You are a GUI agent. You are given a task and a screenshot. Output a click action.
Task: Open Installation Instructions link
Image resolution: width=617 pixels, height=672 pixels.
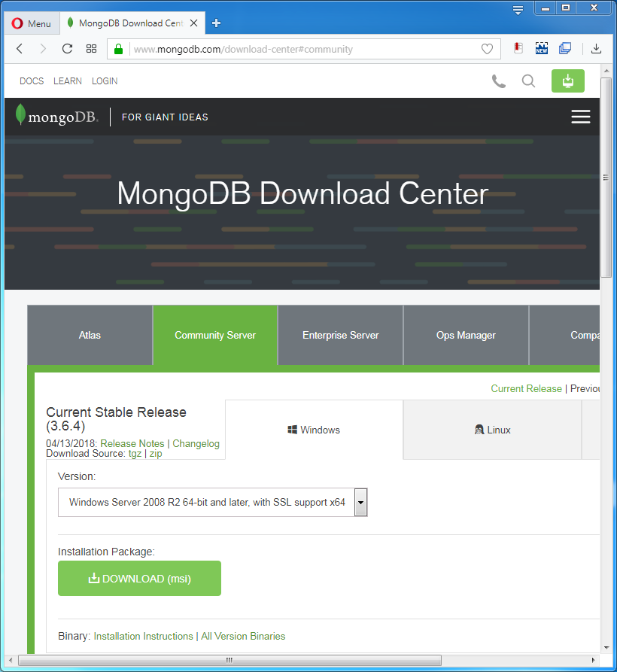point(143,637)
